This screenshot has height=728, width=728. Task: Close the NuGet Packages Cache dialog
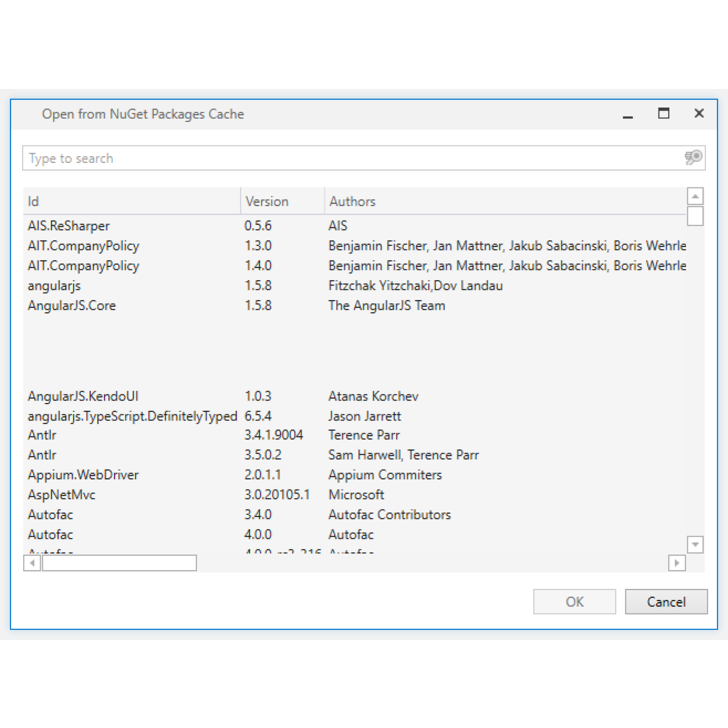(x=699, y=114)
